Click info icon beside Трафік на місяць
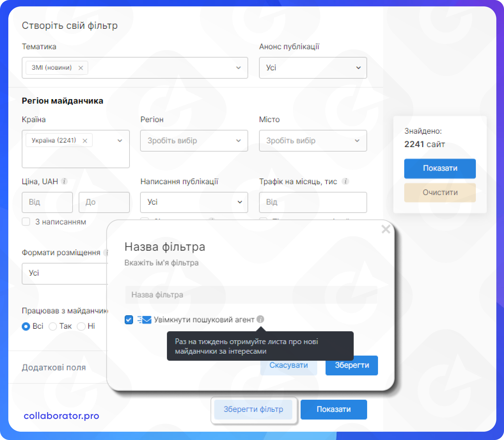This screenshot has width=504, height=440. (x=345, y=181)
